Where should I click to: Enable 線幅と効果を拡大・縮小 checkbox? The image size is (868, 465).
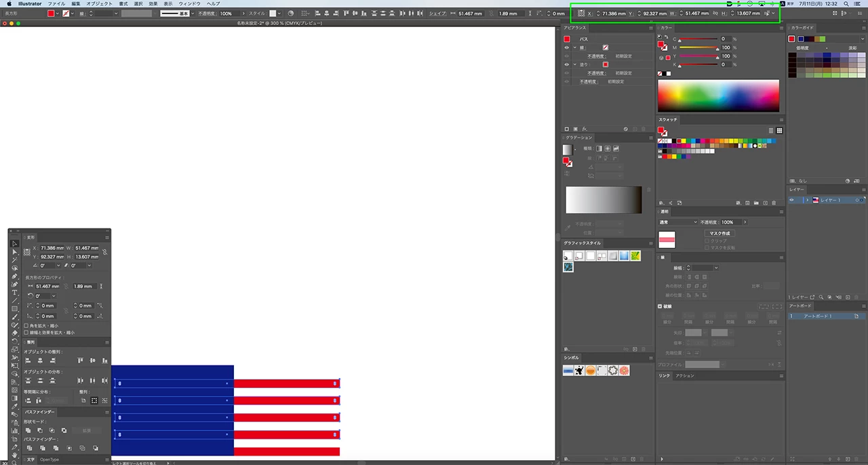point(26,332)
